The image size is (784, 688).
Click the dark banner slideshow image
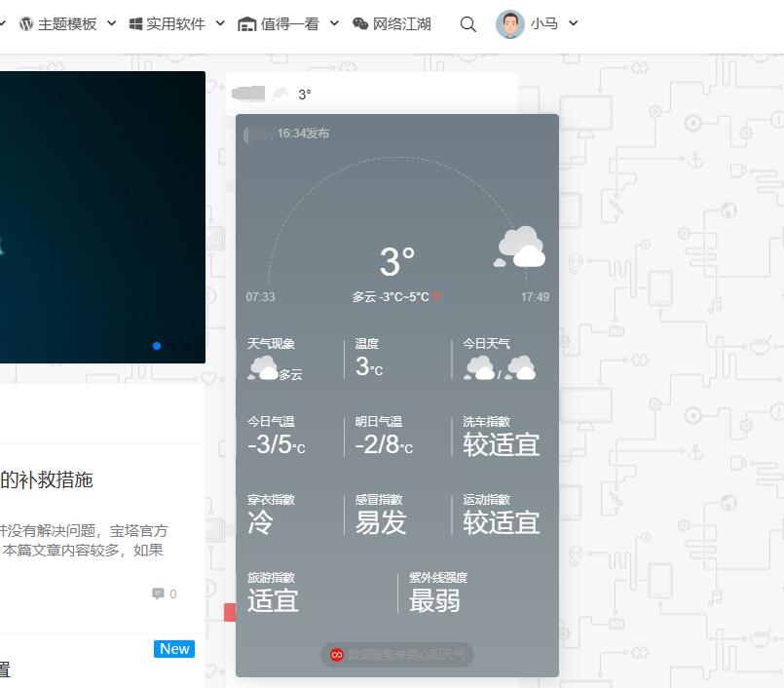pos(97,214)
